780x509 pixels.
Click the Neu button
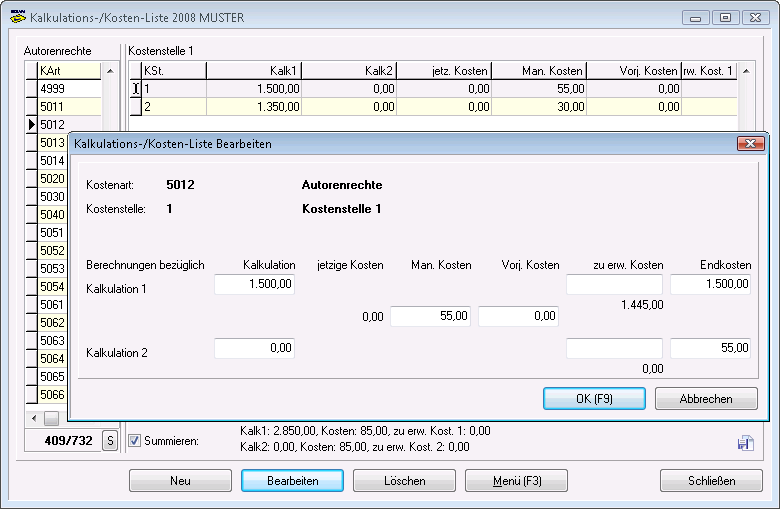click(x=180, y=480)
